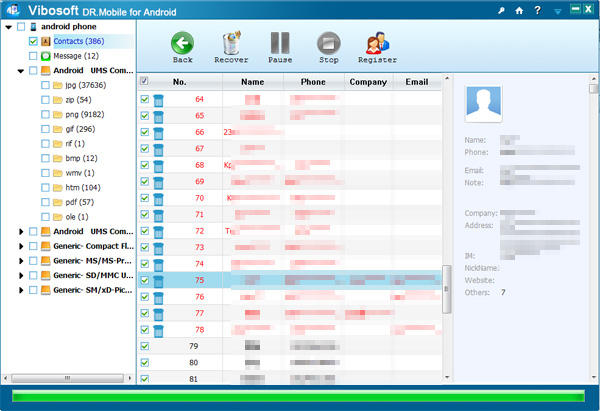This screenshot has height=411, width=600.
Task: Select the zip (54) folder item
Action: (x=78, y=100)
